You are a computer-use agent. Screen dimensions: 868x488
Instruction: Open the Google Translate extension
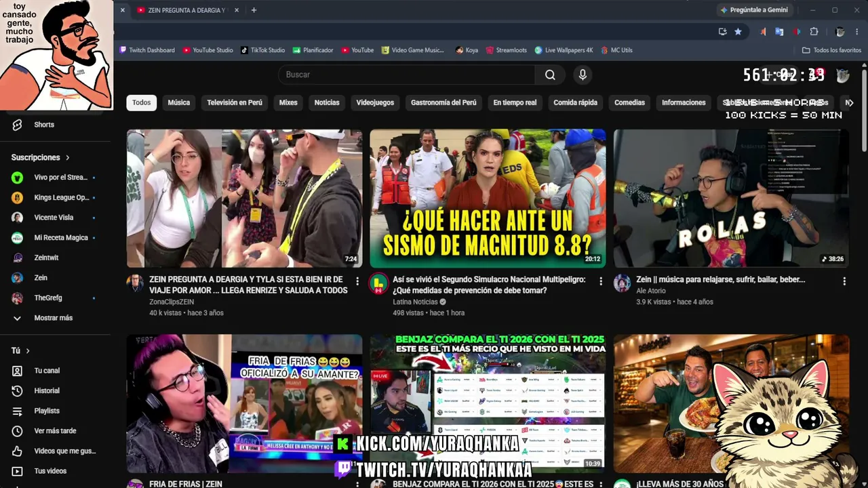click(779, 31)
